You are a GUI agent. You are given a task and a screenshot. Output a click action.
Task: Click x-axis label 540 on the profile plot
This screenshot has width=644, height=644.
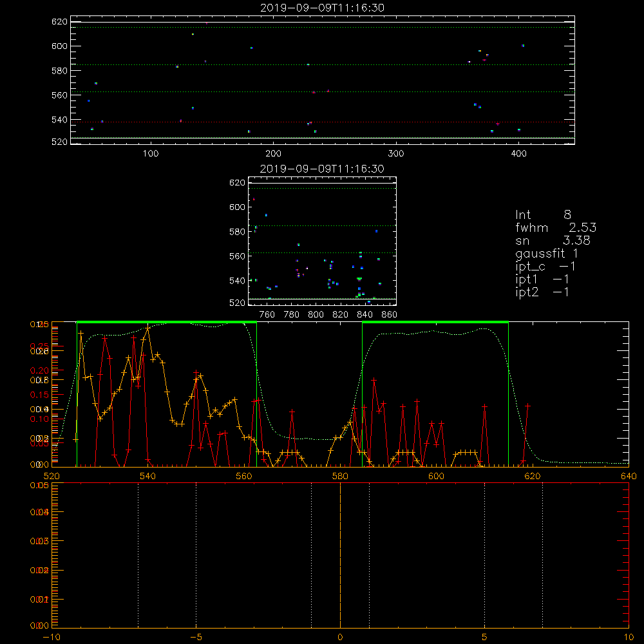(148, 476)
